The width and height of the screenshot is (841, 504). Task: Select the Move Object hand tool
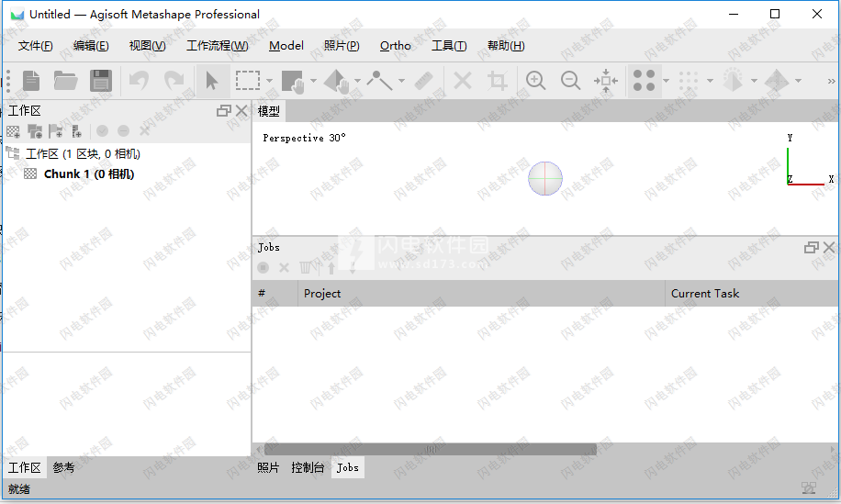point(337,82)
